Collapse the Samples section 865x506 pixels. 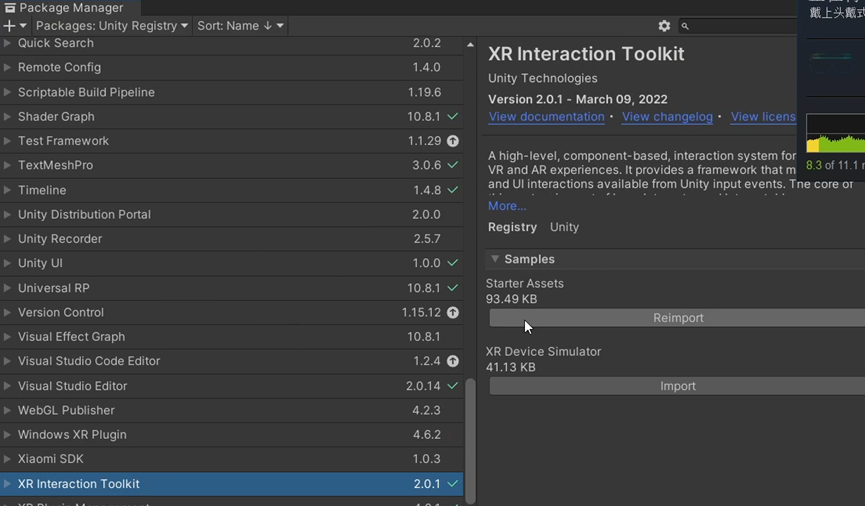tap(495, 259)
